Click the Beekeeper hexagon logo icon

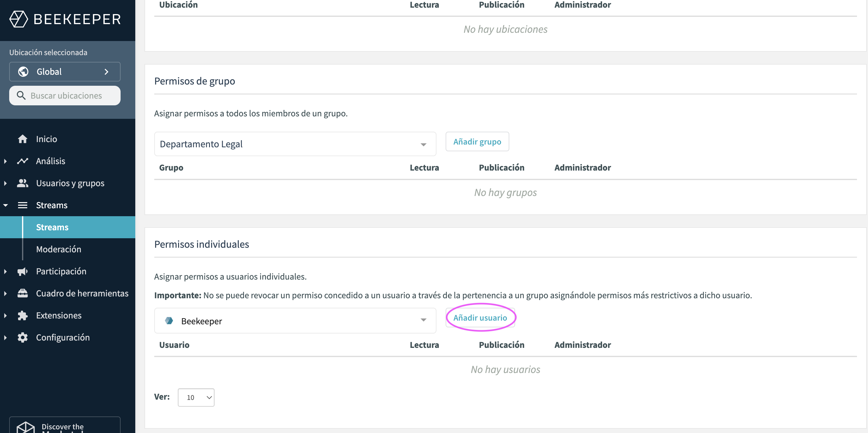(x=19, y=19)
